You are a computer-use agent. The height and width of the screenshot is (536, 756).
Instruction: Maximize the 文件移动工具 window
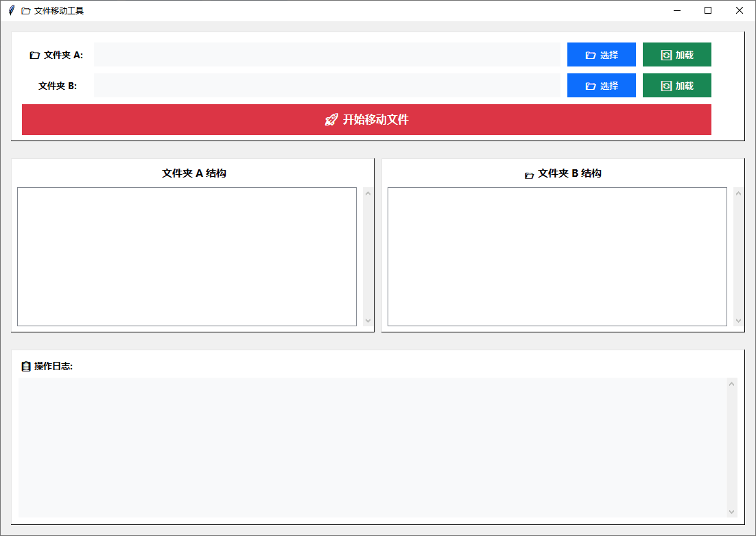[x=708, y=10]
